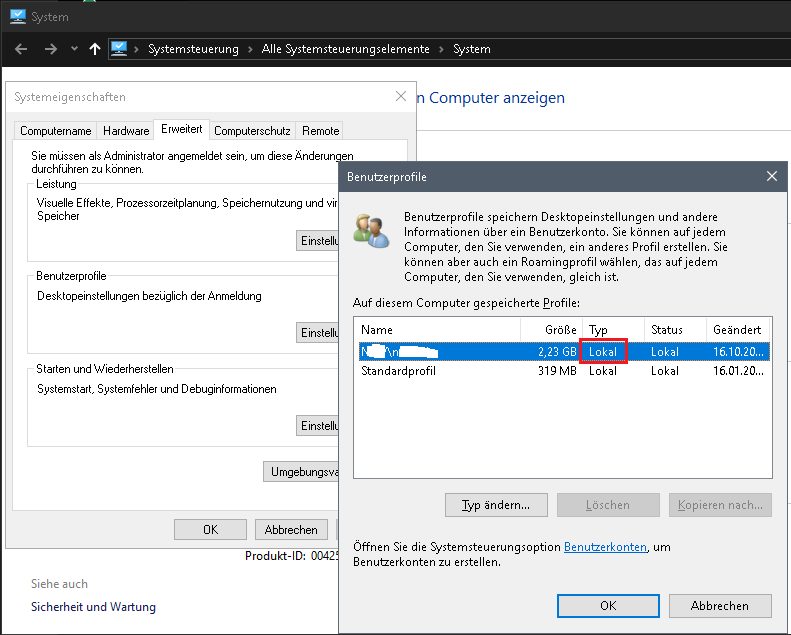791x635 pixels.
Task: Click the 2,23 GB size cell
Action: coord(557,352)
